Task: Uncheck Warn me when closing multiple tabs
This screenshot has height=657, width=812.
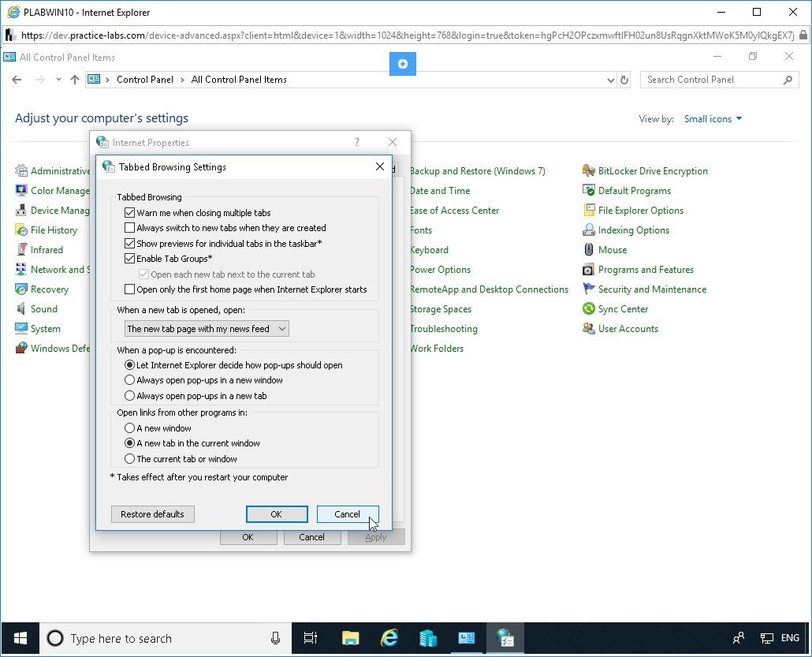Action: click(129, 212)
